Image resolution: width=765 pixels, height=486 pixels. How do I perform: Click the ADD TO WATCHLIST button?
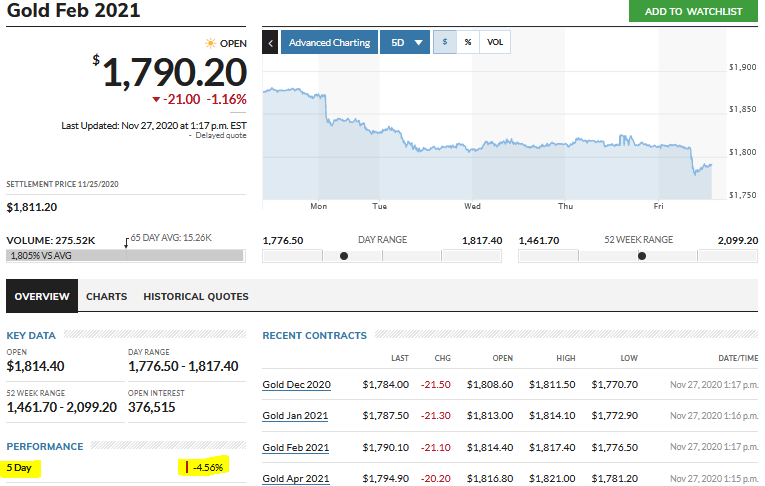[693, 11]
